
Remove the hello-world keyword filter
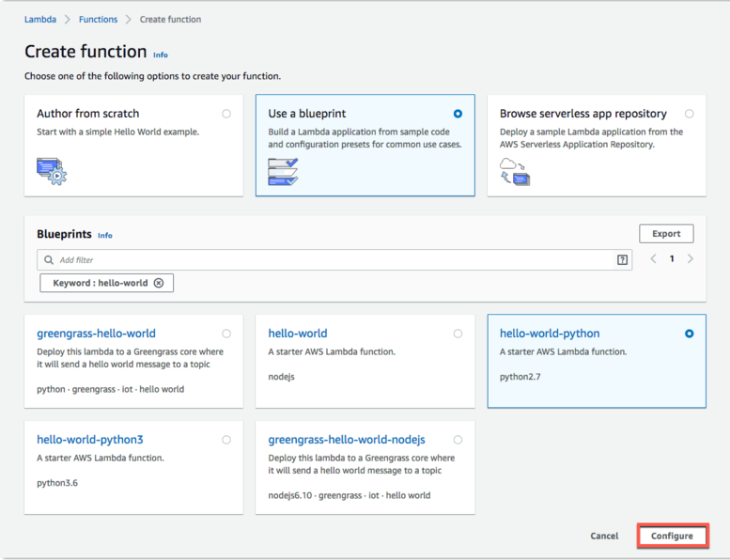(x=159, y=283)
